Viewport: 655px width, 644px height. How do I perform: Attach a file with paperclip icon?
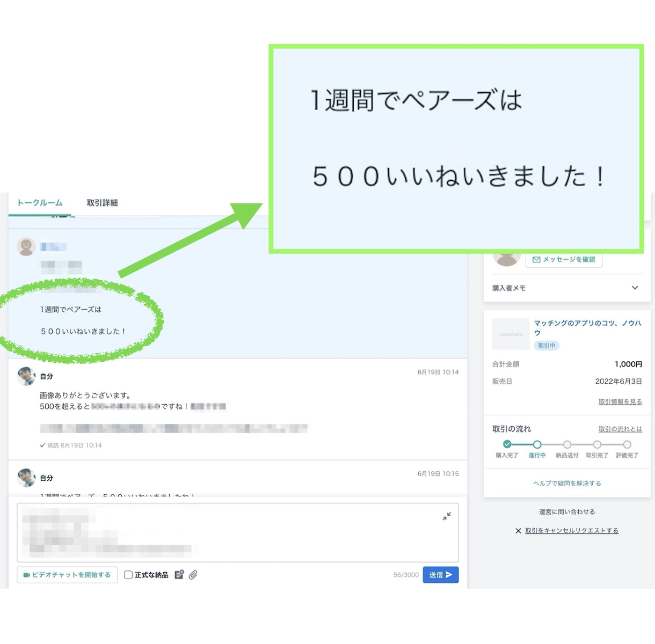193,575
